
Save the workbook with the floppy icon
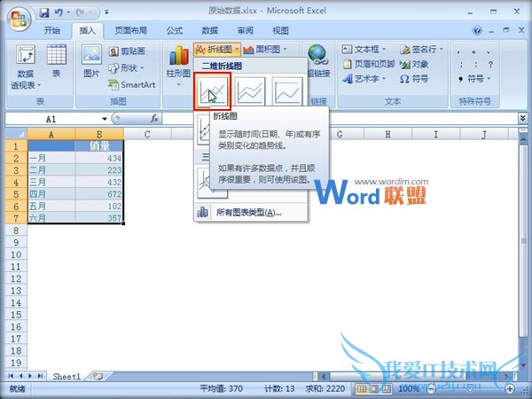(44, 12)
